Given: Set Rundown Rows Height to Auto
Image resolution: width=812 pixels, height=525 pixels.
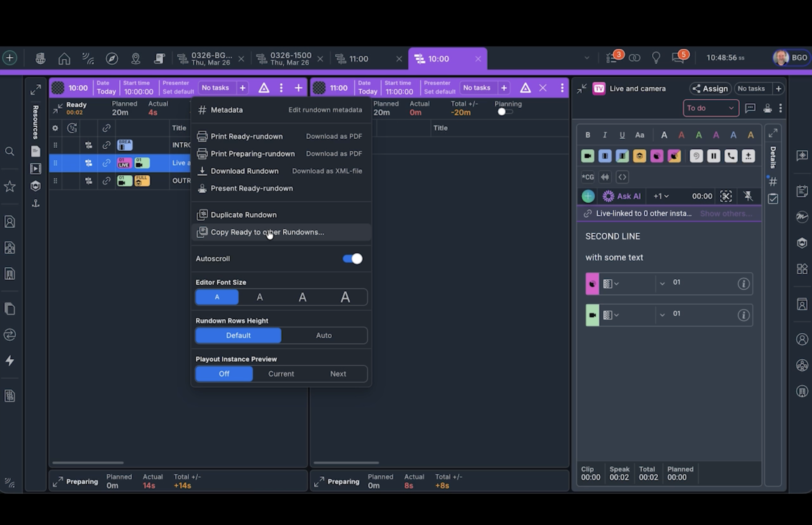Looking at the screenshot, I should 323,335.
